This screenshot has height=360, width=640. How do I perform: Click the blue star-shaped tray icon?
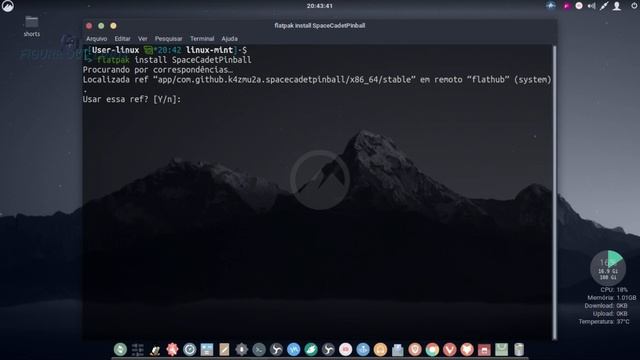[551, 6]
